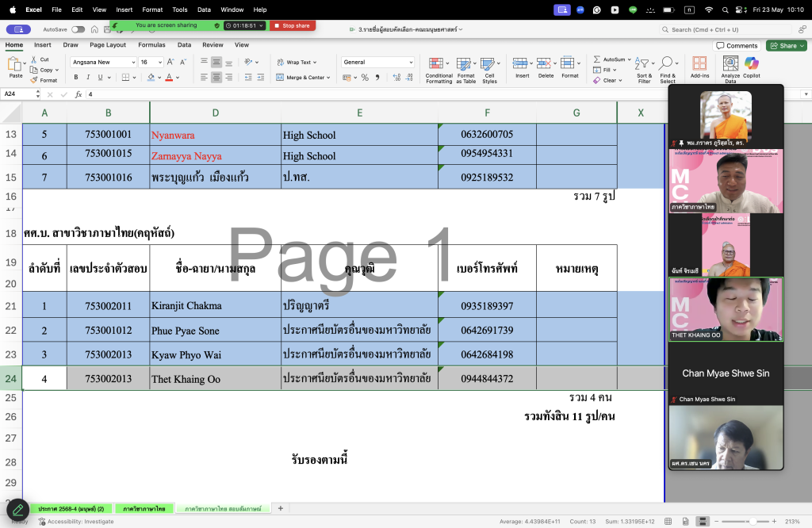The height and width of the screenshot is (528, 812).
Task: Open the font name dropdown Angsana New
Action: pos(133,62)
